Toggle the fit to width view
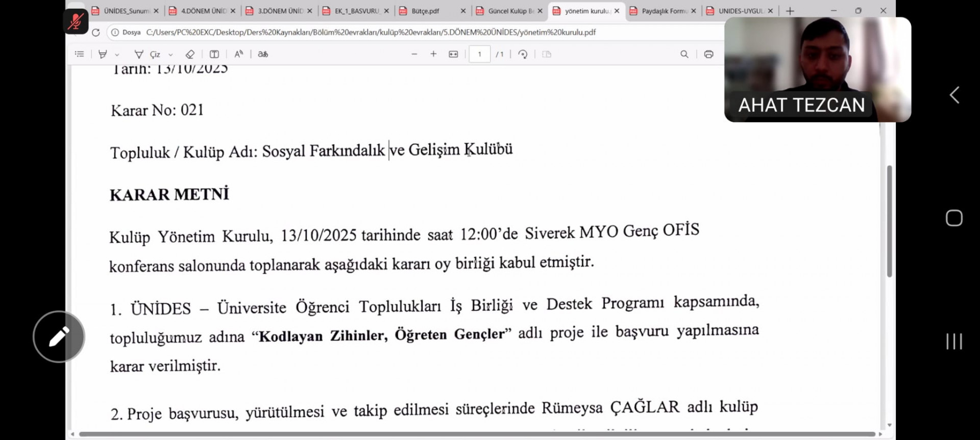This screenshot has width=980, height=440. [453, 54]
